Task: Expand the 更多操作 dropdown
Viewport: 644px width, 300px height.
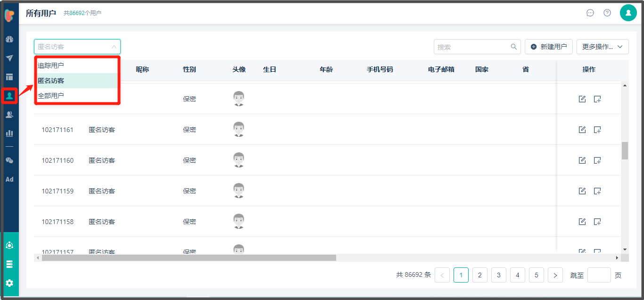Action: [603, 47]
